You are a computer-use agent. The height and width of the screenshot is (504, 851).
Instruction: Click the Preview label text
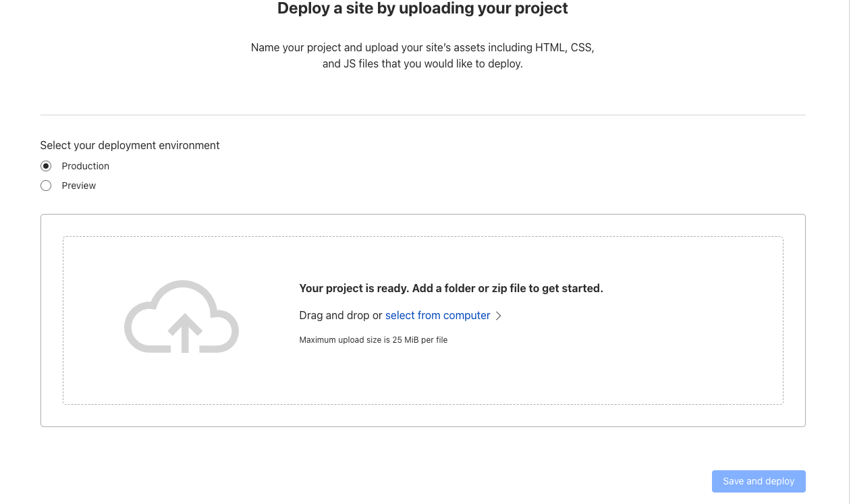point(79,186)
